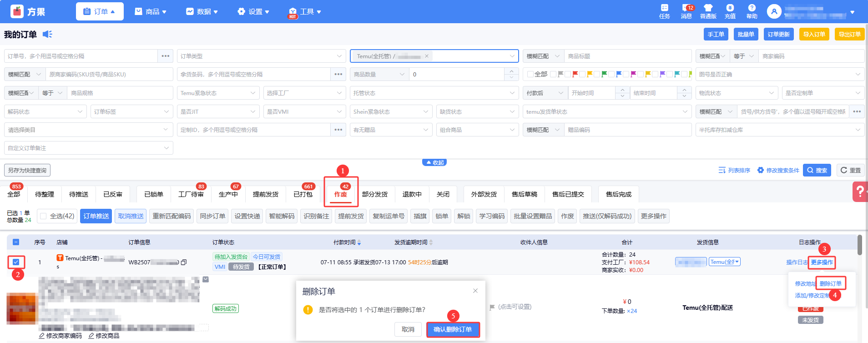868x343 pixels.
Task: Open the 物流状态 dropdown
Action: (x=734, y=93)
